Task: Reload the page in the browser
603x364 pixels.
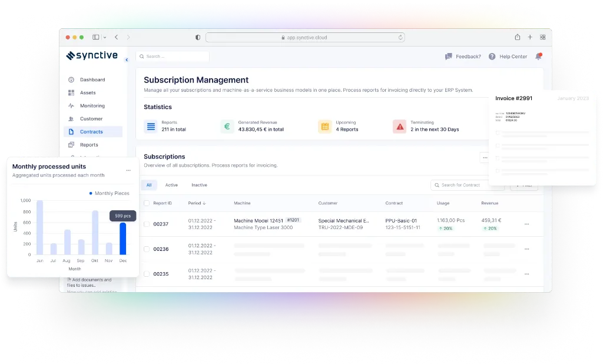Action: 400,37
